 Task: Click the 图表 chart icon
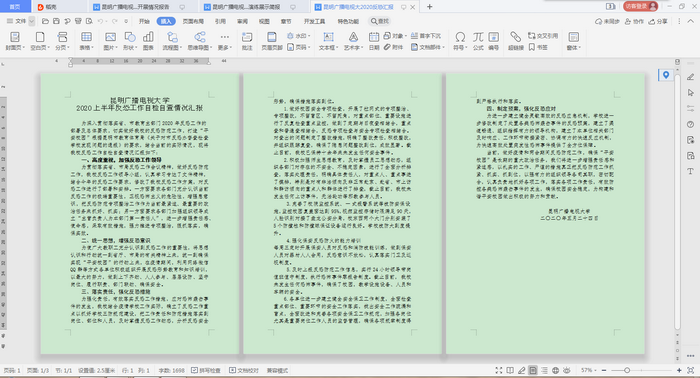(148, 41)
